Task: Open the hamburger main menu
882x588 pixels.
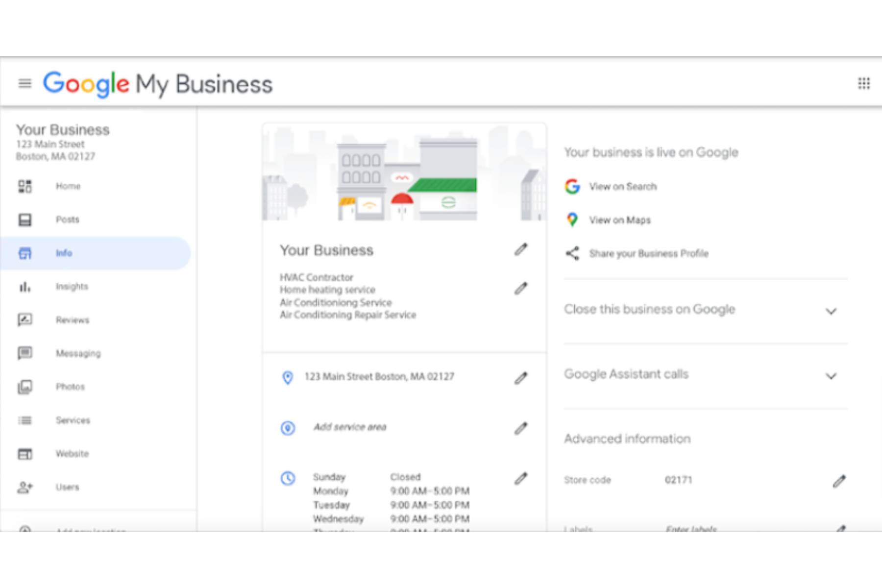Action: (24, 84)
